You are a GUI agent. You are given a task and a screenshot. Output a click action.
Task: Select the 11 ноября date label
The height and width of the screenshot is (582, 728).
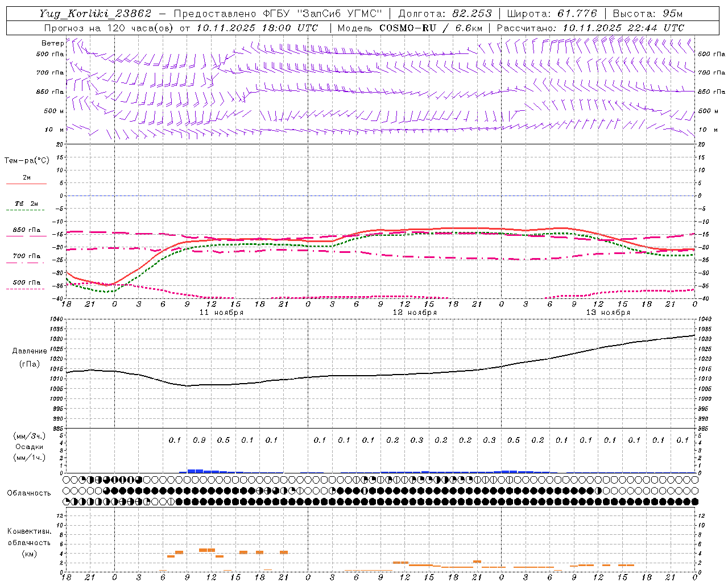point(221,313)
